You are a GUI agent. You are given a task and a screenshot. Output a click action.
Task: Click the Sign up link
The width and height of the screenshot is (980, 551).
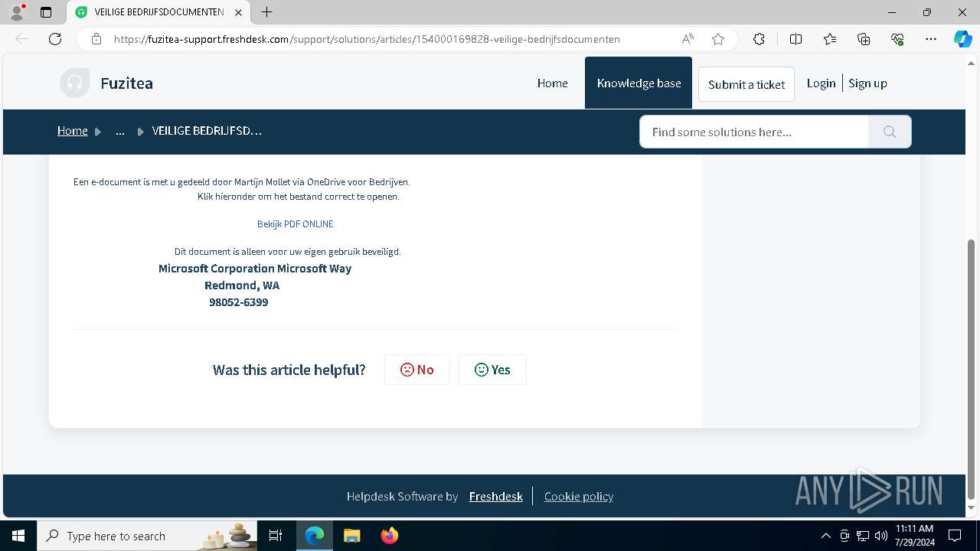(867, 83)
